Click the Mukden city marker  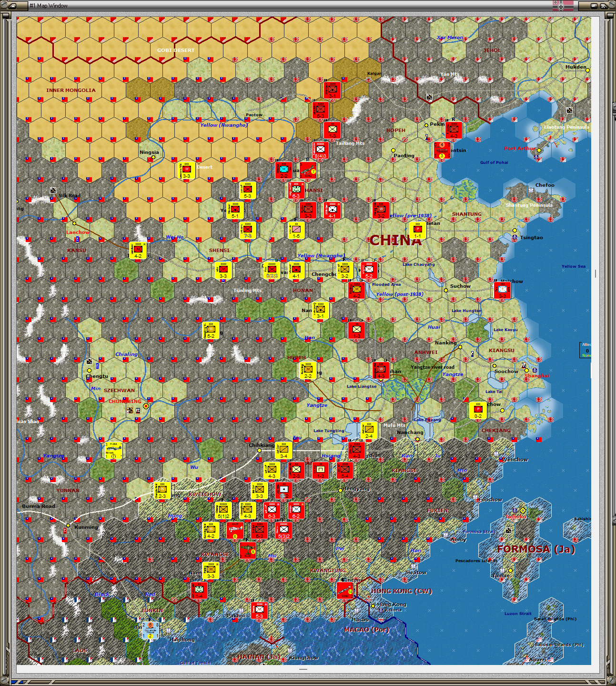coord(587,70)
